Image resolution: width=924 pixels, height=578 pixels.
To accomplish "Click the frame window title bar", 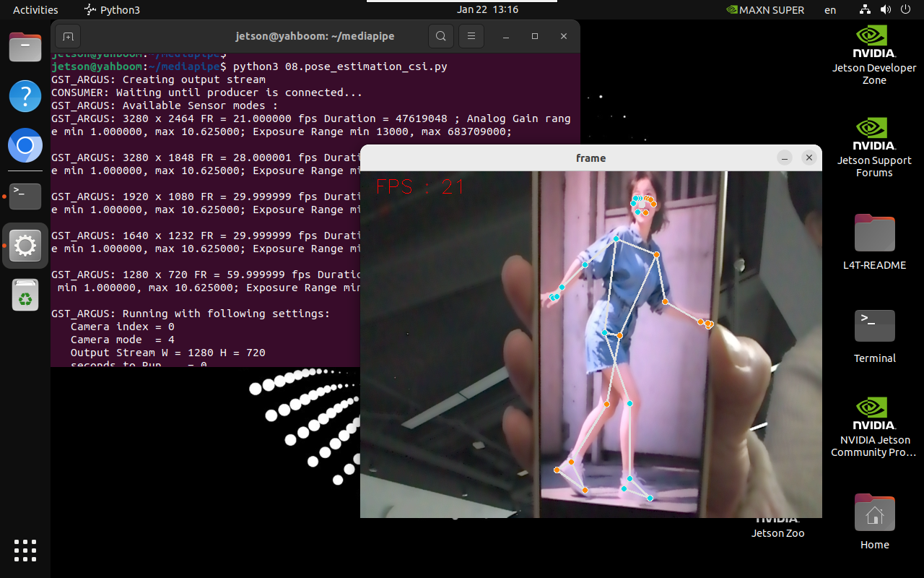I will tap(590, 158).
